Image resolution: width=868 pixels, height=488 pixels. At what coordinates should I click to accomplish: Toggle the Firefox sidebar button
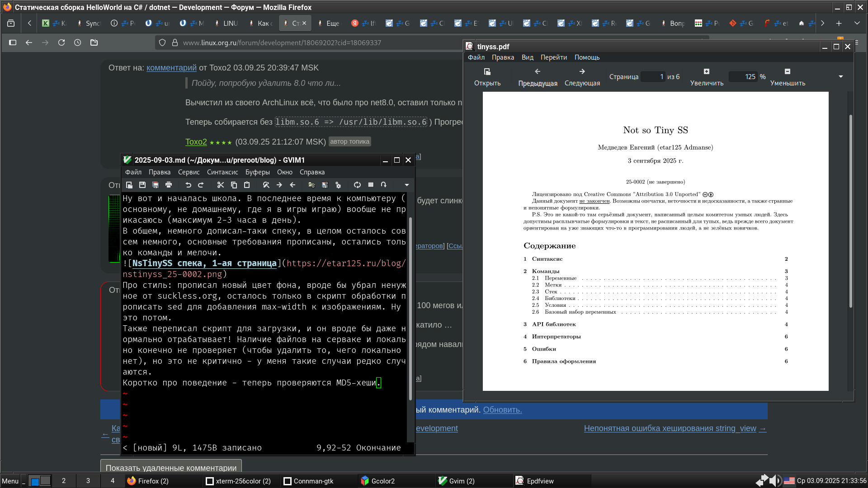point(13,42)
